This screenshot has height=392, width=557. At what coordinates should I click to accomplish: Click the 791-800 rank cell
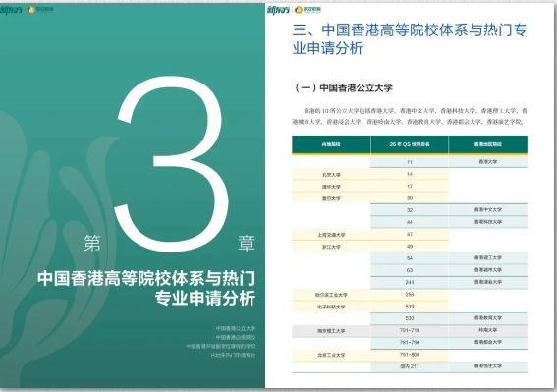(410, 355)
